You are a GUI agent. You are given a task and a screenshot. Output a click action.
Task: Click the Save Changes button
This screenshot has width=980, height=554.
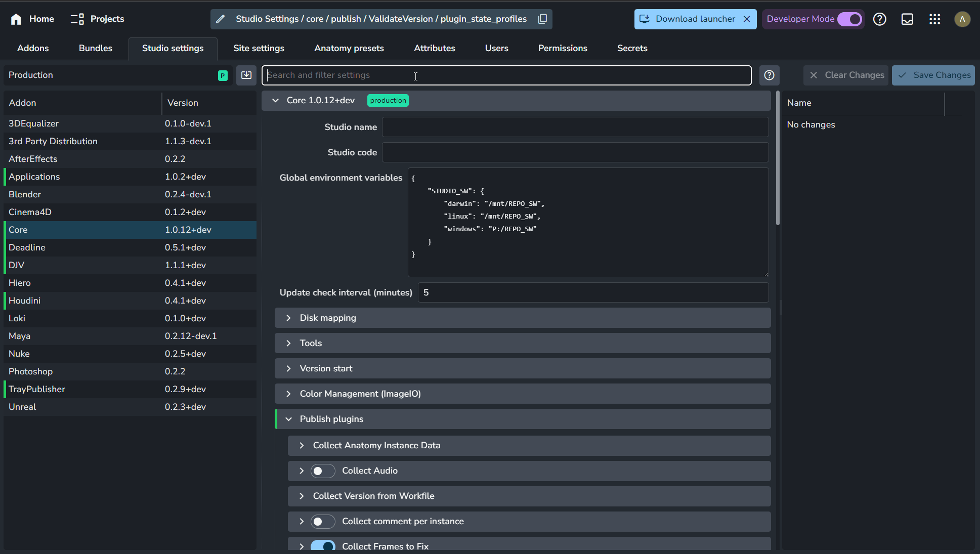pyautogui.click(x=933, y=75)
